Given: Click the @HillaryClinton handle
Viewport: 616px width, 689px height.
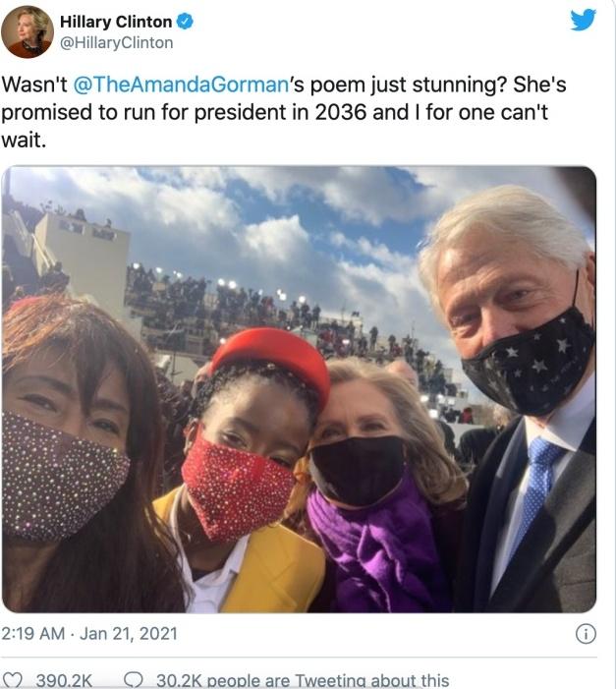Looking at the screenshot, I should click(117, 43).
